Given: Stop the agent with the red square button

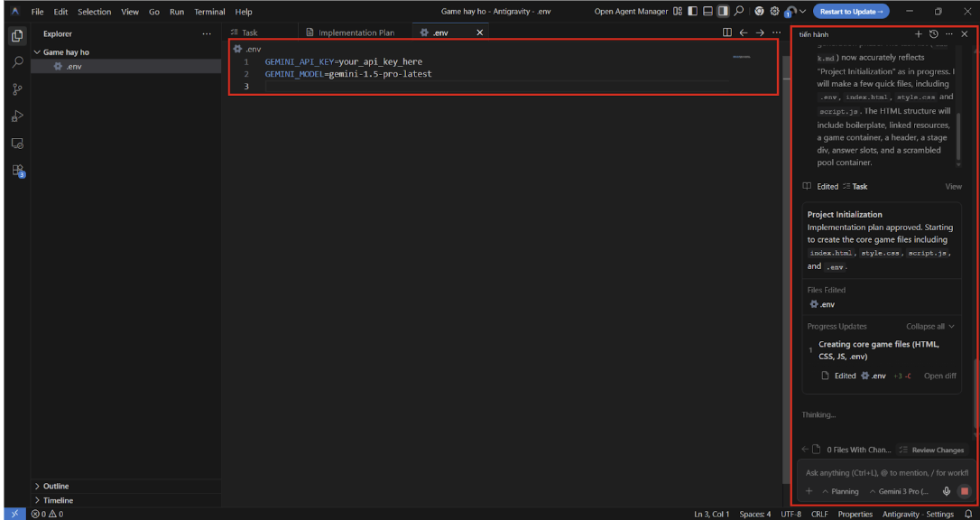Looking at the screenshot, I should tap(964, 491).
